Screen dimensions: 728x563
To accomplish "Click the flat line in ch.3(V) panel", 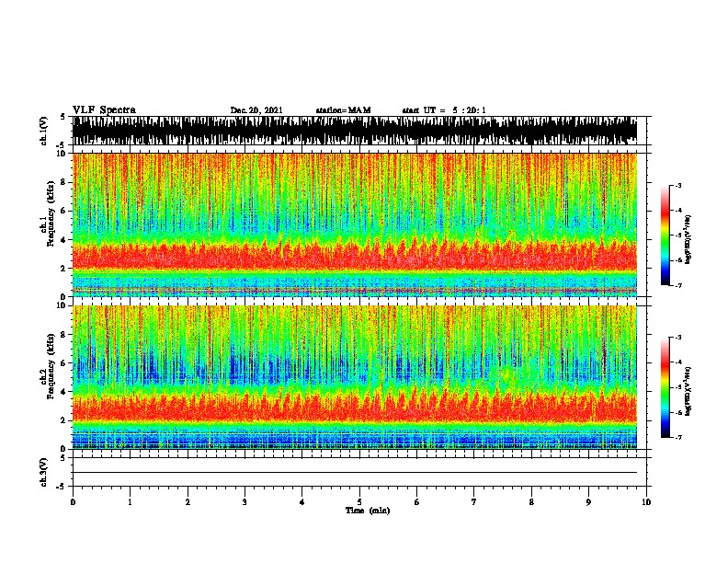I will tap(355, 473).
